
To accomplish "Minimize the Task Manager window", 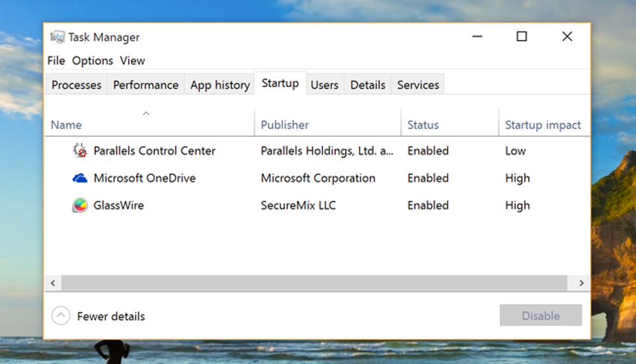I will click(x=478, y=36).
